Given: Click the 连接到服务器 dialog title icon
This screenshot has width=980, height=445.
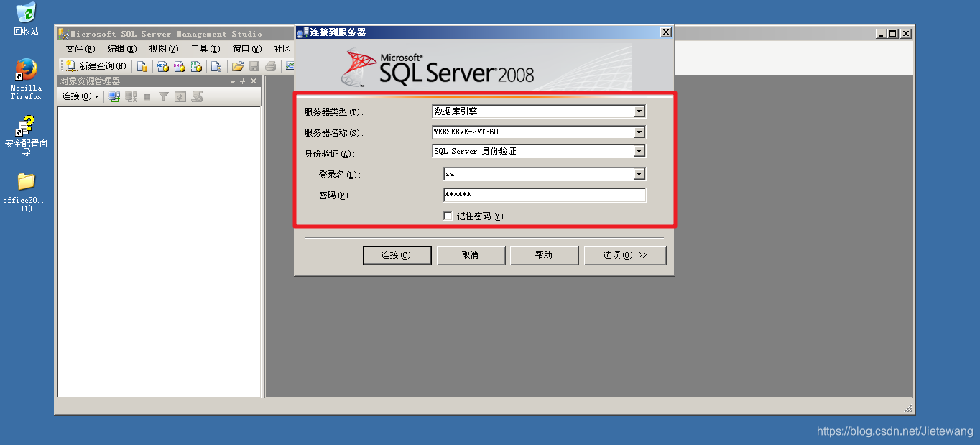Looking at the screenshot, I should [303, 32].
